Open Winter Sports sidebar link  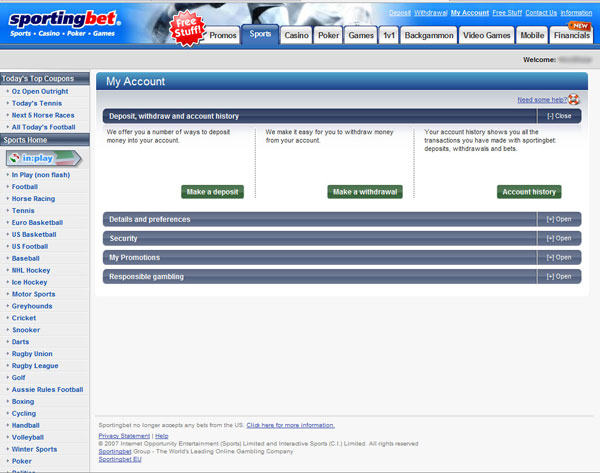[x=34, y=449]
